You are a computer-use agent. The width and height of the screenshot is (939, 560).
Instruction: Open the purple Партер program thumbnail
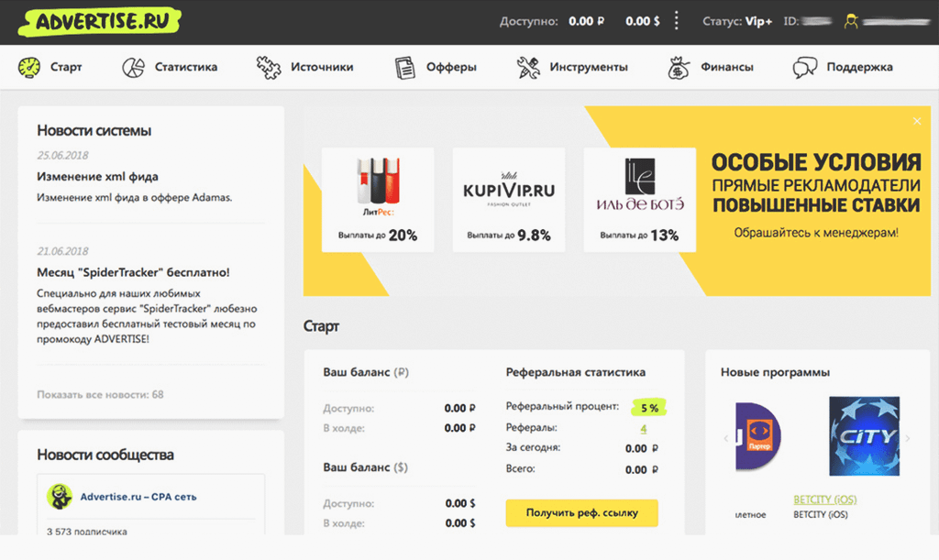757,436
